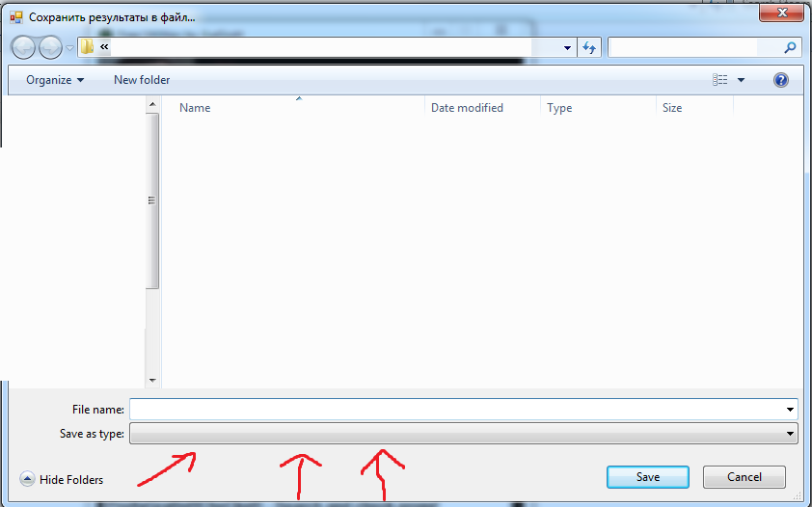Expand the Save as type combo box
Screen dimensions: 812x507
(464, 434)
